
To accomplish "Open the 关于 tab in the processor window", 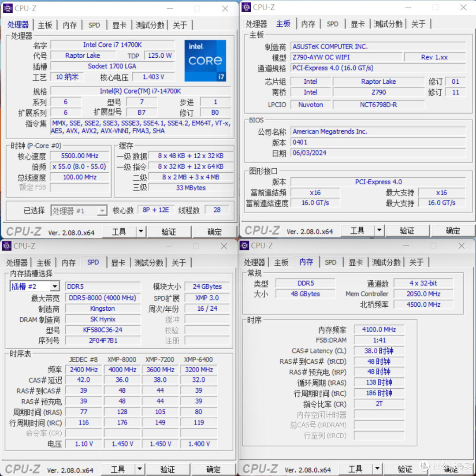I will click(x=180, y=25).
